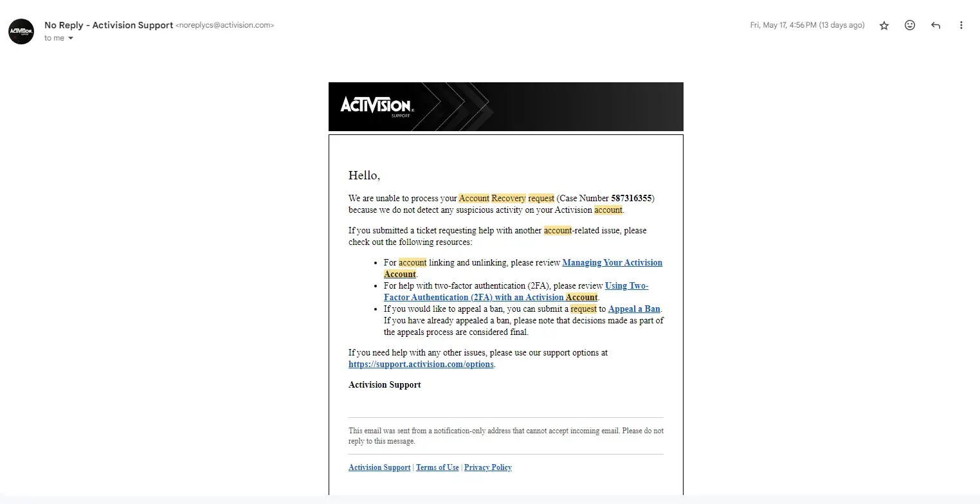Reply to the Activision Support email
The image size is (980, 504).
point(936,26)
